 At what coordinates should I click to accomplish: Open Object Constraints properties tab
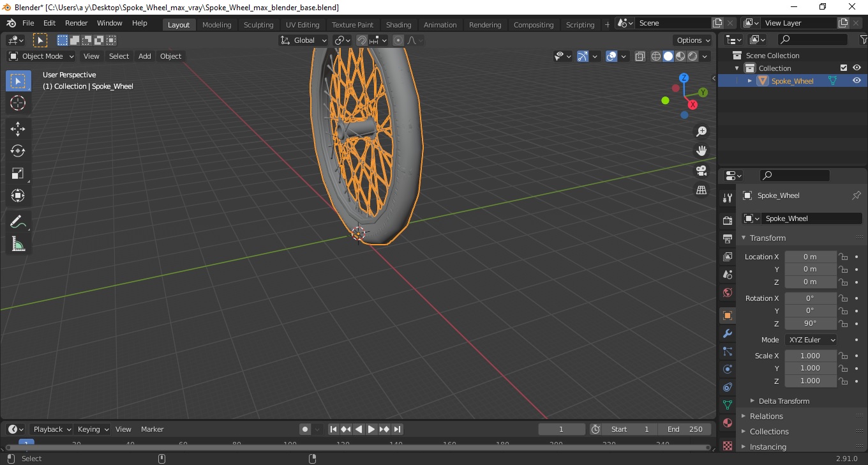click(727, 387)
